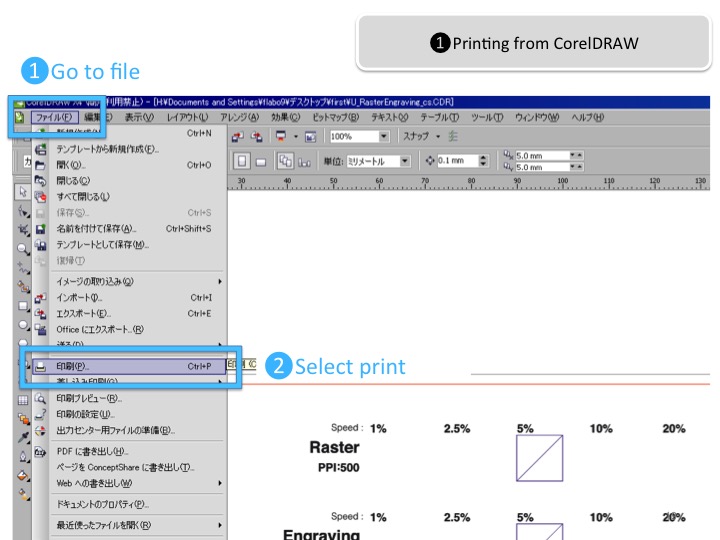This screenshot has height=540, width=720.
Task: Select the Outline pen tool in toolbox
Action: tap(22, 456)
